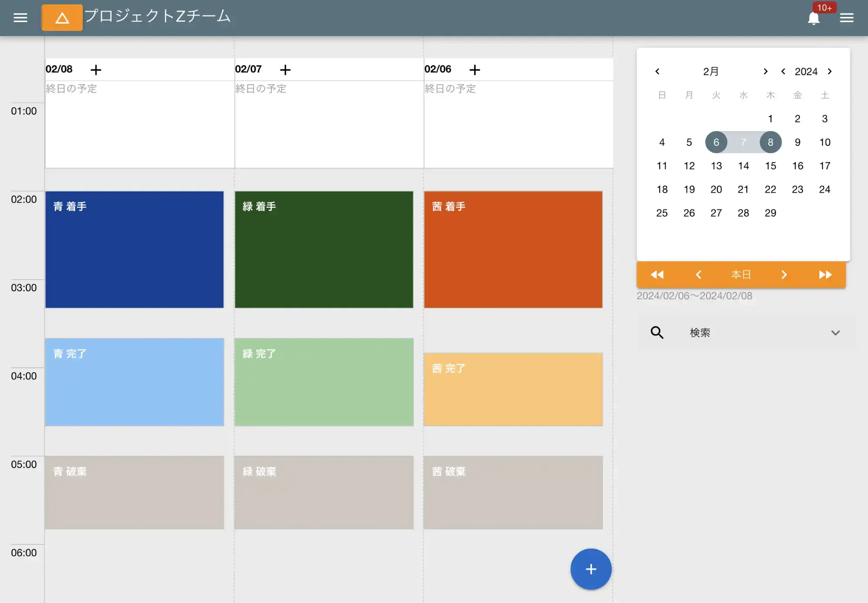Jump forward with the double-right arrow
The height and width of the screenshot is (603, 868).
pos(825,274)
